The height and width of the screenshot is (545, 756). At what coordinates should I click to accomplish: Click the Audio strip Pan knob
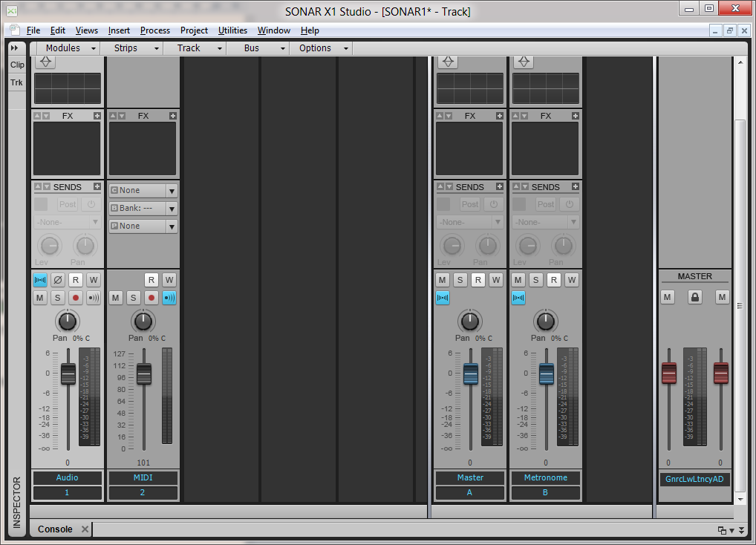coord(68,321)
